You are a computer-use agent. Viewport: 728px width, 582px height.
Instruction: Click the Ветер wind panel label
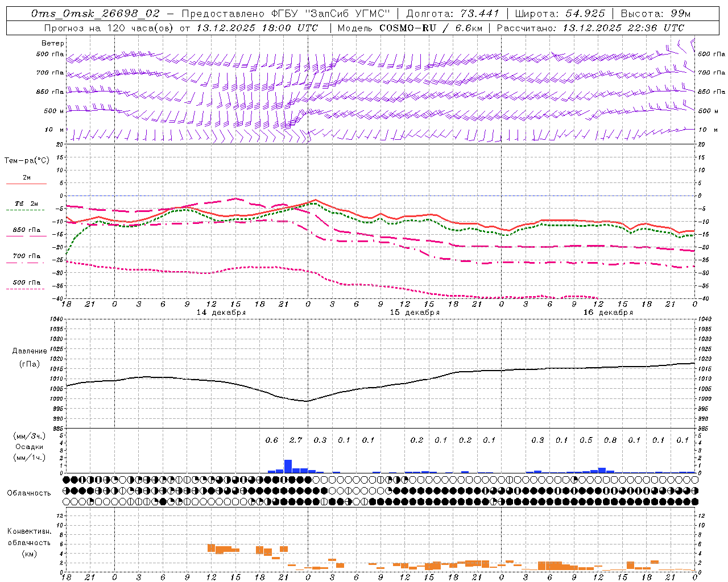[x=53, y=43]
